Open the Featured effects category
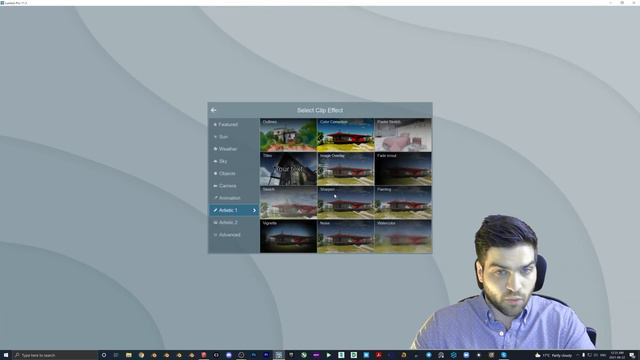The height and width of the screenshot is (360, 640). (233, 124)
